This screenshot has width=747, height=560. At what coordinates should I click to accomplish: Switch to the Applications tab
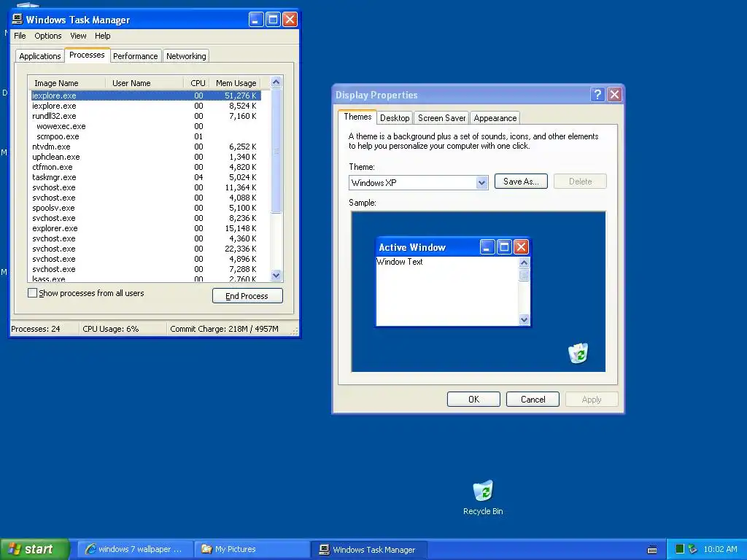40,56
